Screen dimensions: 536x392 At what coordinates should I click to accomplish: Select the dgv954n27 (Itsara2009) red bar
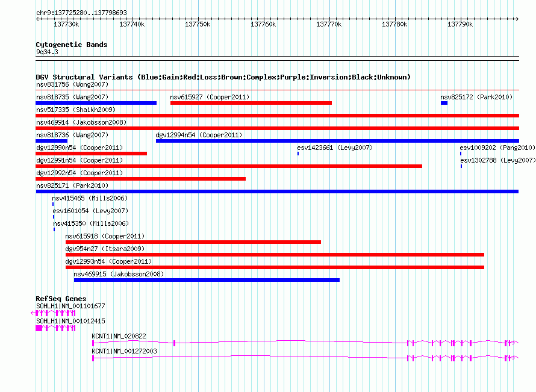[x=275, y=255]
